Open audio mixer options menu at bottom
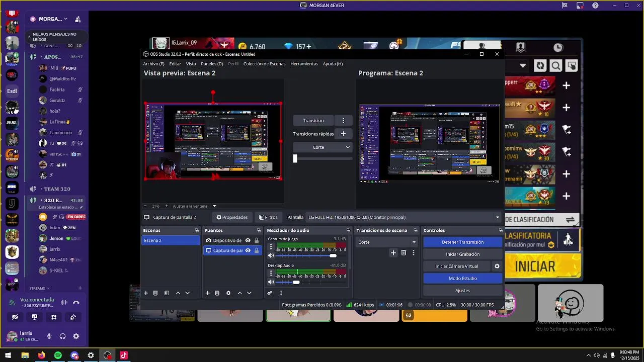The height and width of the screenshot is (362, 644). click(281, 293)
